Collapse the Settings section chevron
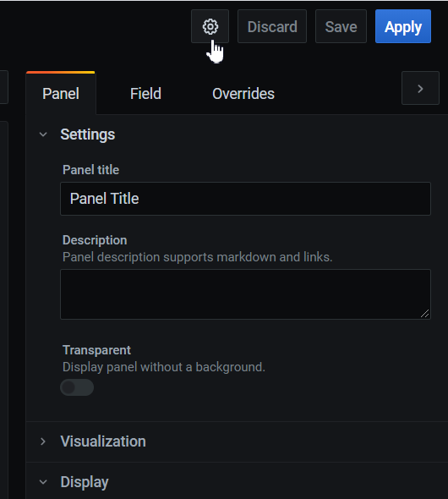The width and height of the screenshot is (448, 499). [43, 134]
